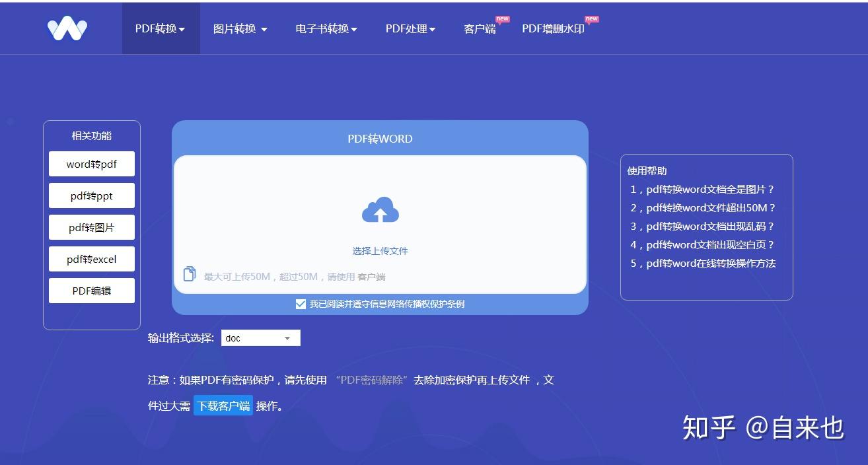Choose the pdf转ppt function button

(x=92, y=196)
